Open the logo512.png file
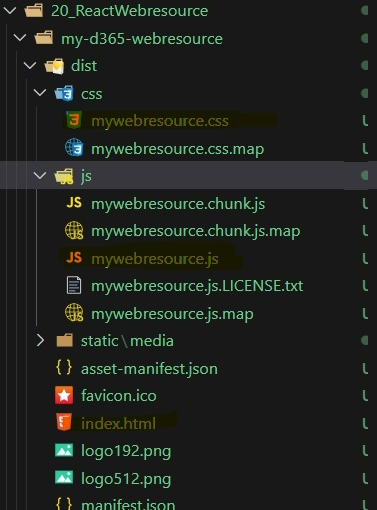 coord(126,479)
